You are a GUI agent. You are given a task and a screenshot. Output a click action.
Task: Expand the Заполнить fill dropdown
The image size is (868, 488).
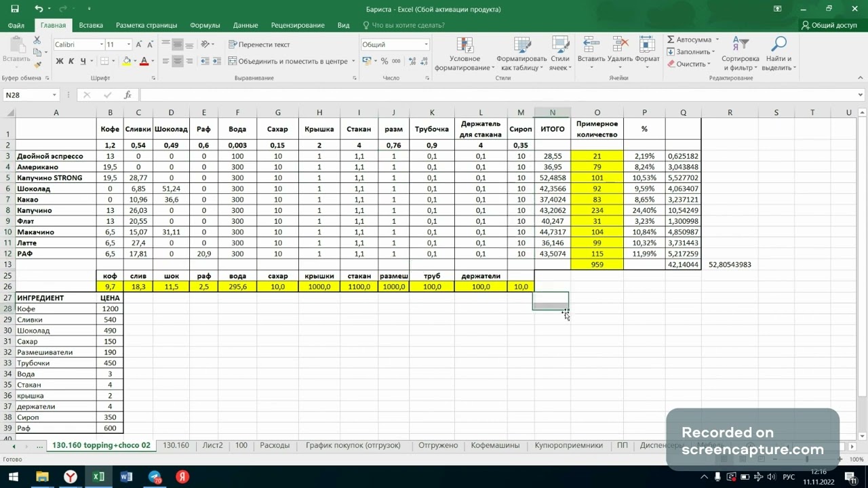point(713,52)
